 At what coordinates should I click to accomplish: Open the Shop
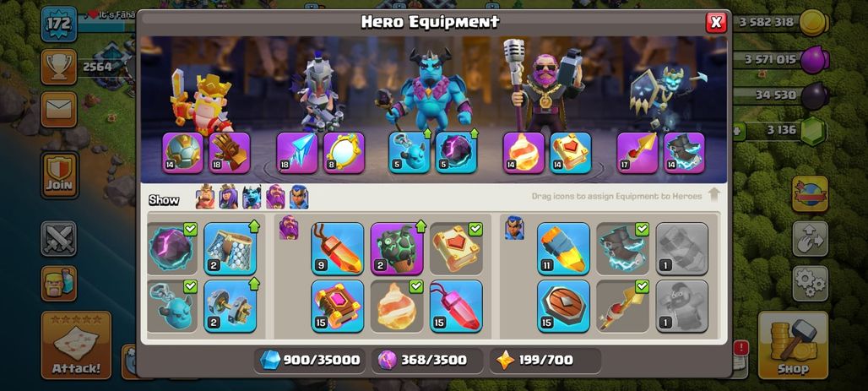pyautogui.click(x=793, y=345)
